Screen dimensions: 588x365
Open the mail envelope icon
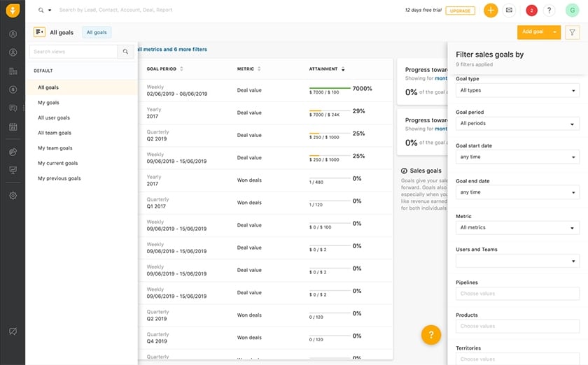[509, 10]
